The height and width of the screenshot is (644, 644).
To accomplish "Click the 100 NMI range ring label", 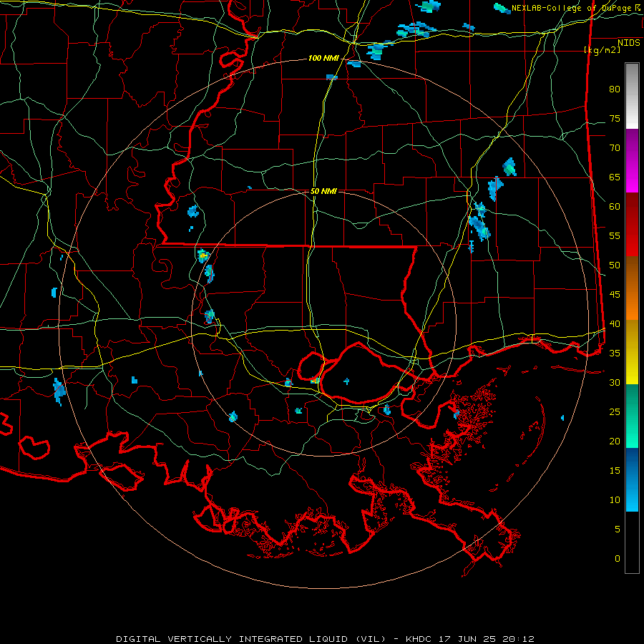I will (x=323, y=59).
